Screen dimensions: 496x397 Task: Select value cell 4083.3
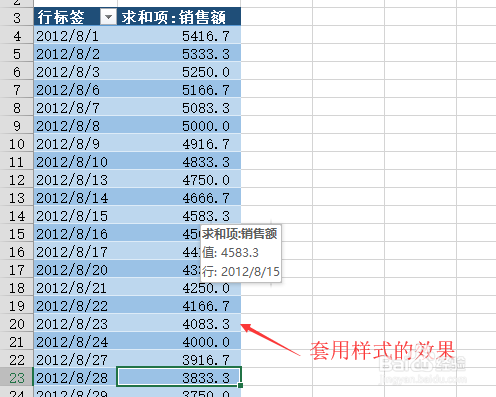tap(179, 324)
